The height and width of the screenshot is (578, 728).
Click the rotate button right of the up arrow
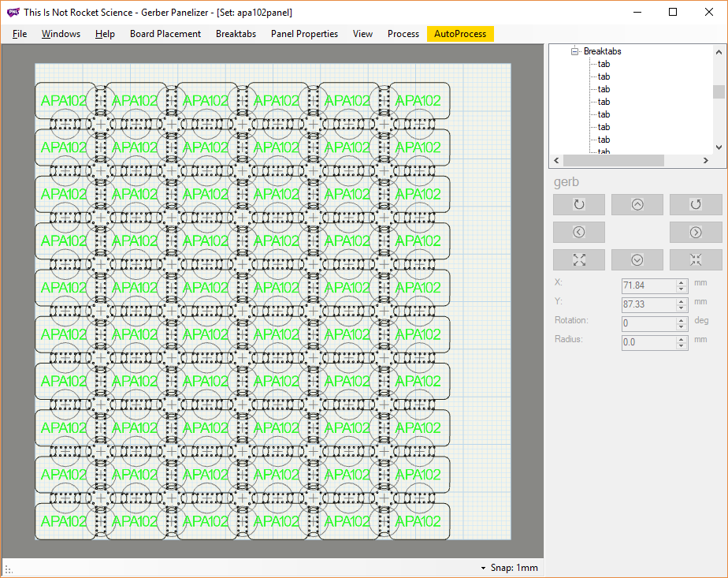pos(696,204)
